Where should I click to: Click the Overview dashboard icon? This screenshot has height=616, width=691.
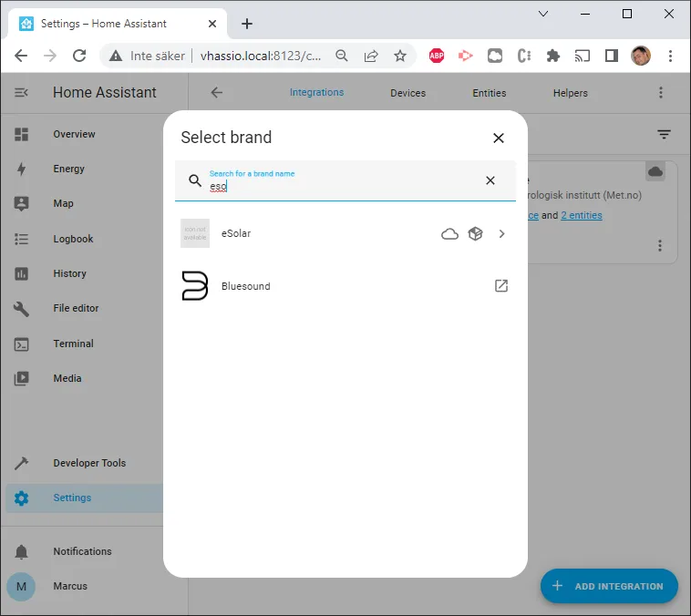click(x=21, y=134)
